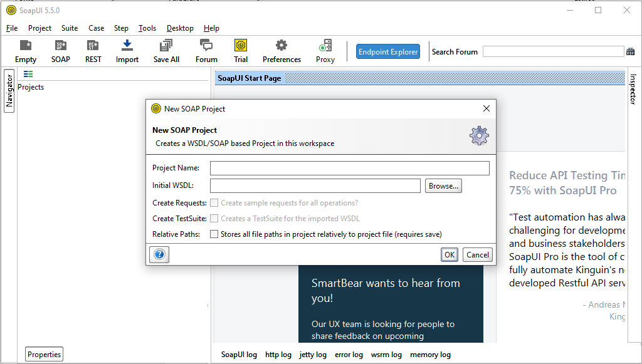Open the jetty log tab
This screenshot has width=642, height=364.
313,355
